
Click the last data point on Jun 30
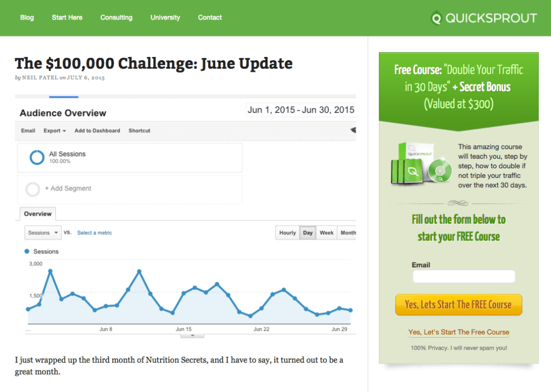[x=350, y=310]
